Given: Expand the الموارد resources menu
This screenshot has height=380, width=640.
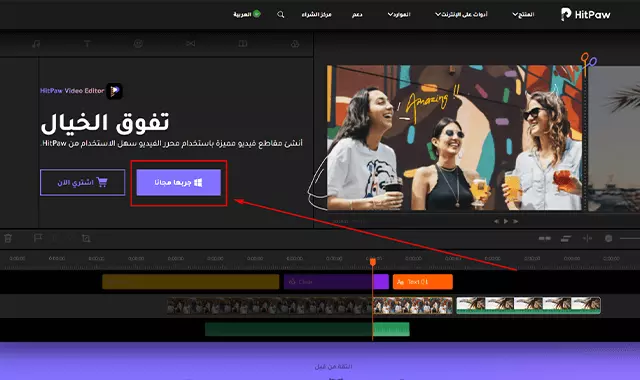Looking at the screenshot, I should tap(399, 15).
